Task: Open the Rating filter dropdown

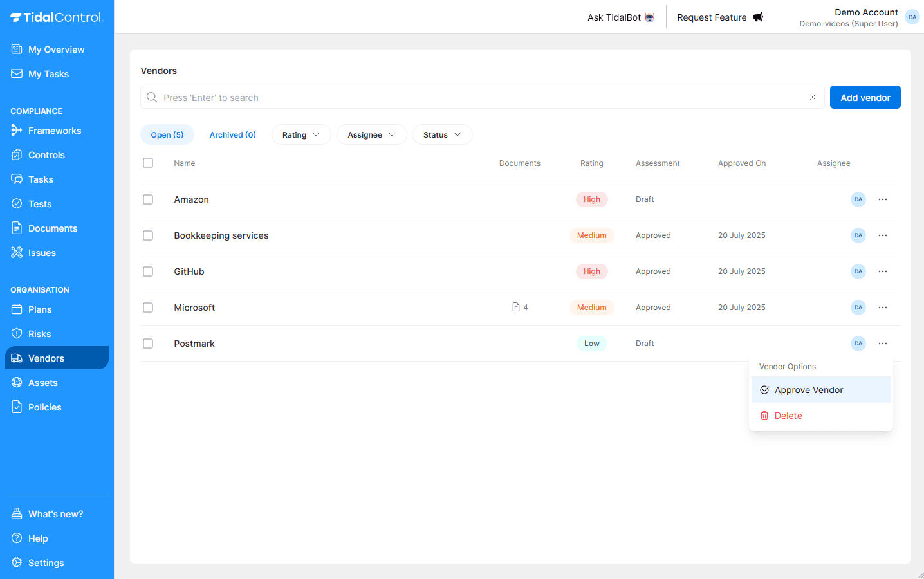Action: click(300, 134)
